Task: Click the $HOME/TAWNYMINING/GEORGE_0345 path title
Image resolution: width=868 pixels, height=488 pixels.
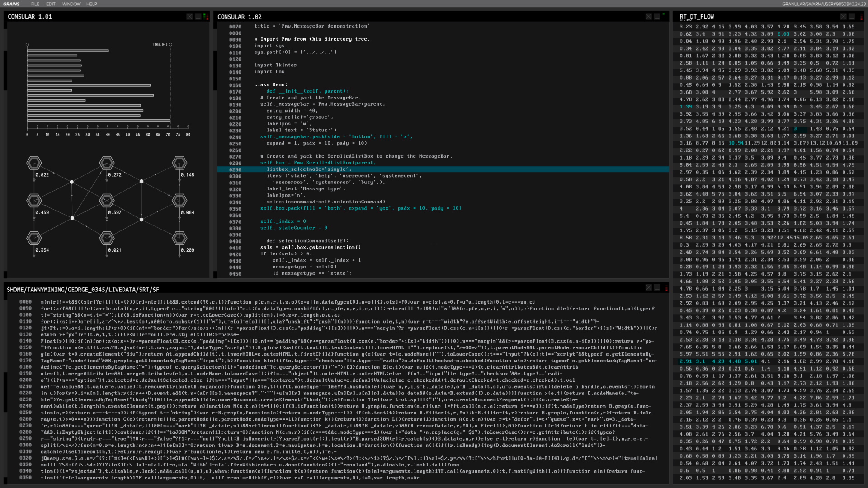Action: 83,290
